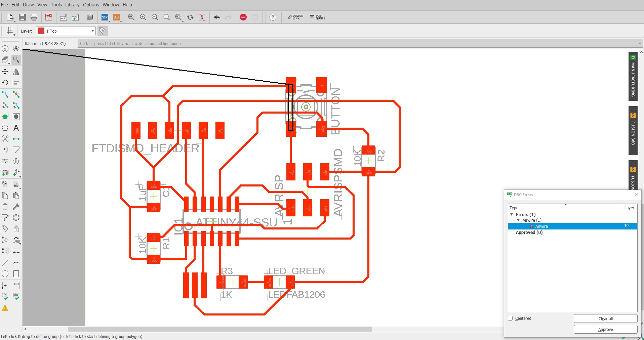This screenshot has height=340, width=644.
Task: Select the Rectangle drawing tool
Action: 16,274
